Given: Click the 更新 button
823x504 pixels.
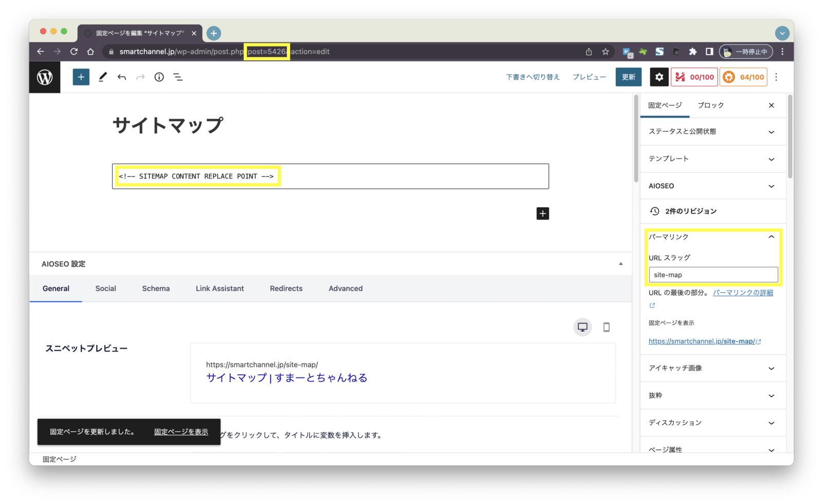Looking at the screenshot, I should tap(628, 77).
